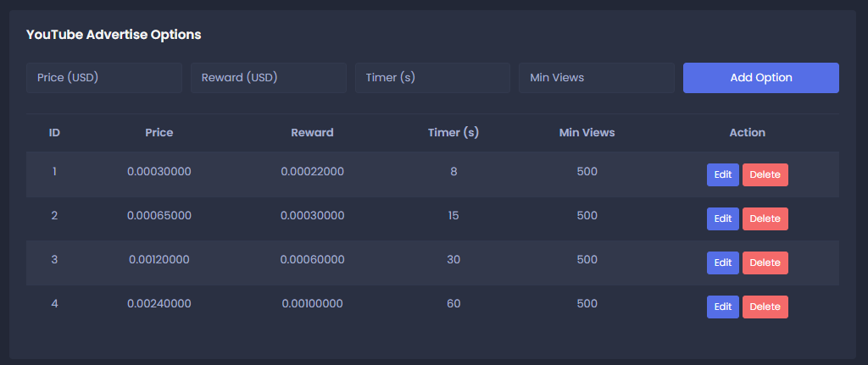
Task: Select the Timer (s) column header
Action: pos(453,133)
